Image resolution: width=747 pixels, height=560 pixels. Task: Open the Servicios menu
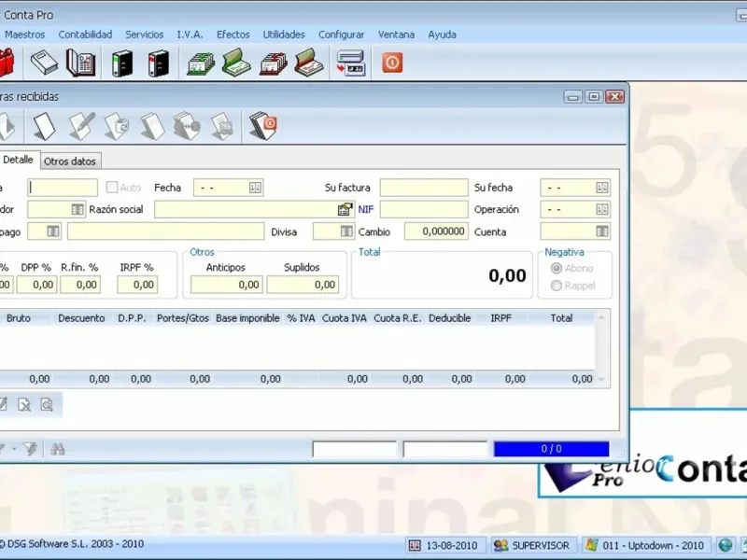[145, 35]
